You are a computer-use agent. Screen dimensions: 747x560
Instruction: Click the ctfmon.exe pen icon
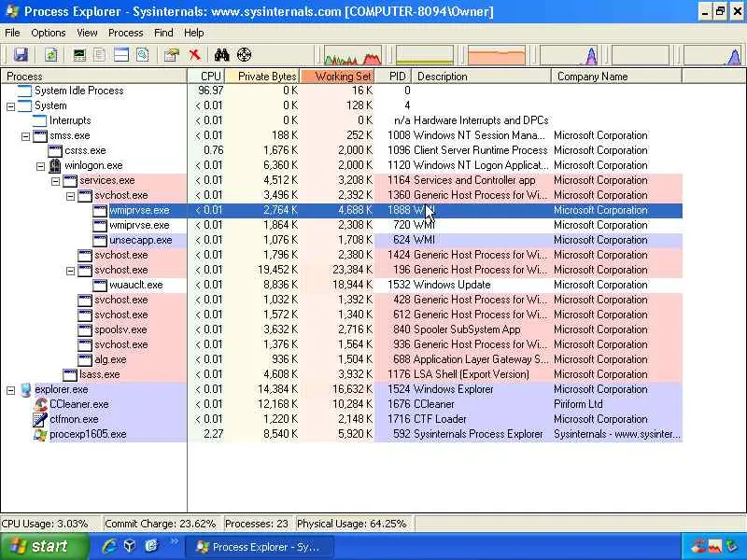(x=40, y=419)
